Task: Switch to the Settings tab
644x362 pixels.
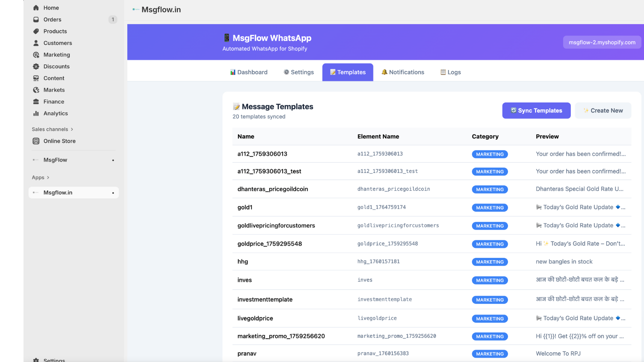Action: tap(299, 72)
